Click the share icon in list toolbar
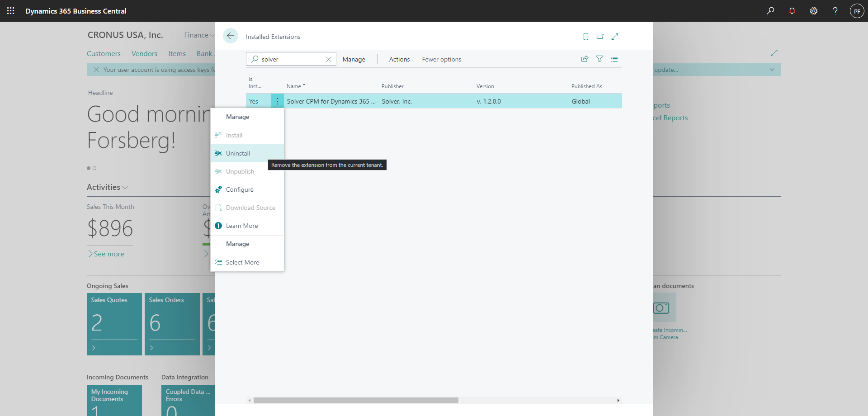The height and width of the screenshot is (416, 868). click(x=585, y=59)
